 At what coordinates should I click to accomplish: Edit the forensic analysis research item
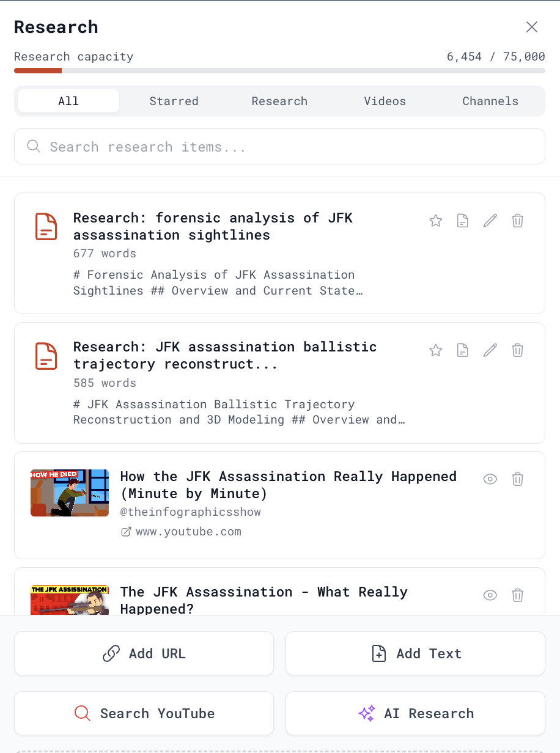click(x=490, y=220)
